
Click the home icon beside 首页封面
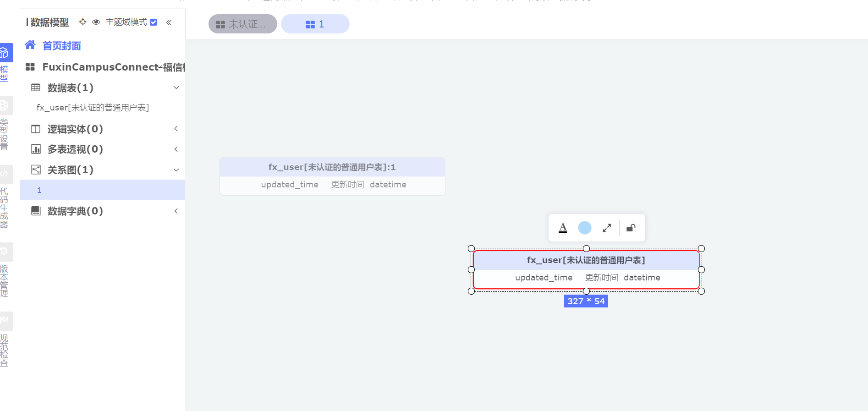[30, 45]
